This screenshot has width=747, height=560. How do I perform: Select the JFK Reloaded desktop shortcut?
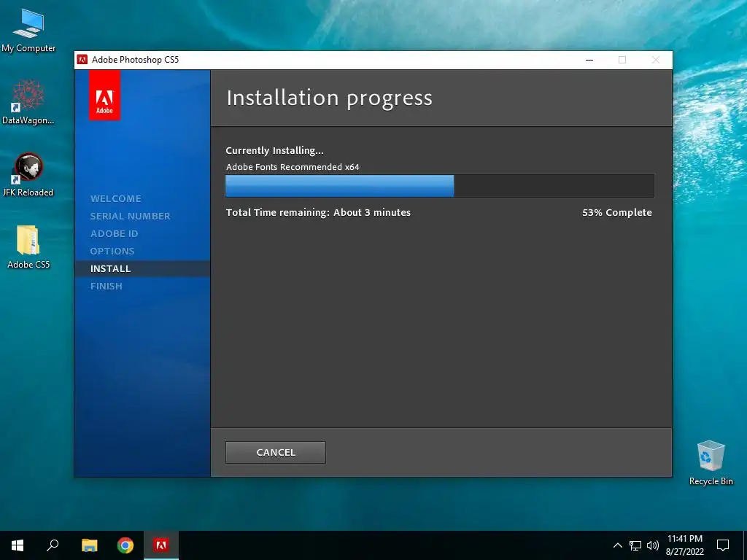tap(28, 175)
